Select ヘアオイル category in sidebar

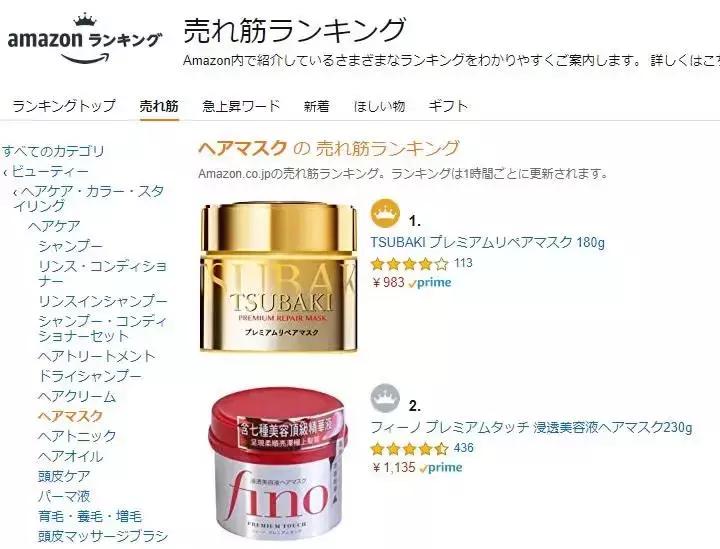click(71, 456)
